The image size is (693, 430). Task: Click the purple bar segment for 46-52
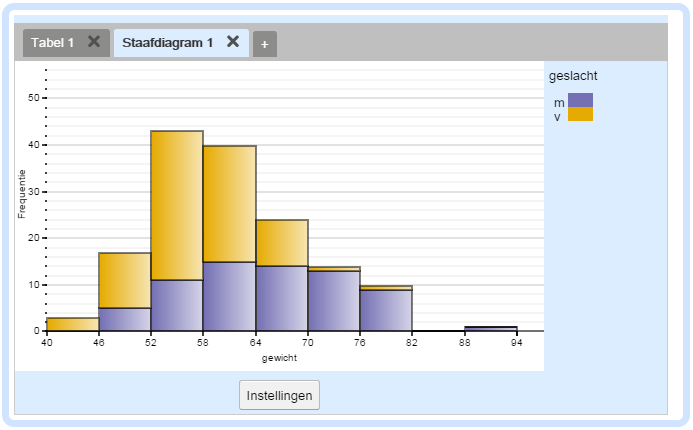tap(125, 319)
